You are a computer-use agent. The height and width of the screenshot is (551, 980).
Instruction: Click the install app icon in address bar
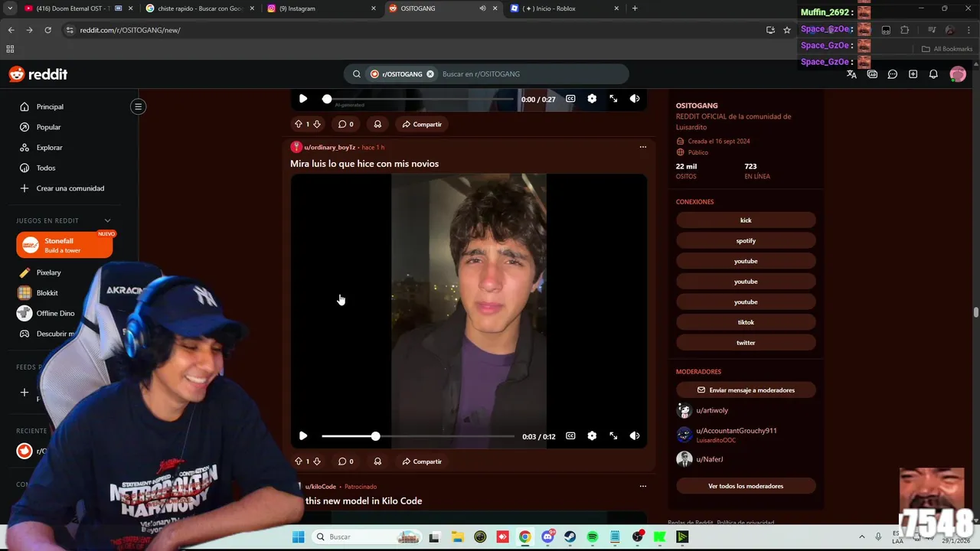pos(770,30)
